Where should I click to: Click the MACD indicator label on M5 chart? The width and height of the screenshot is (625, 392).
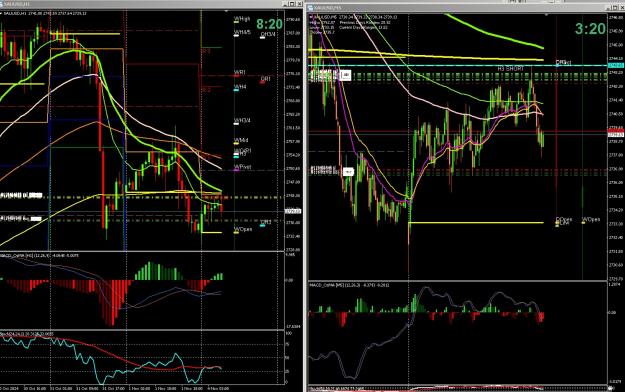click(350, 285)
